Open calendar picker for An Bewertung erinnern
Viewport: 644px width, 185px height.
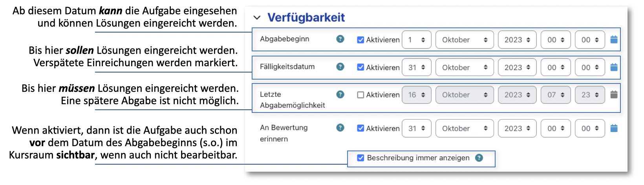(x=614, y=128)
